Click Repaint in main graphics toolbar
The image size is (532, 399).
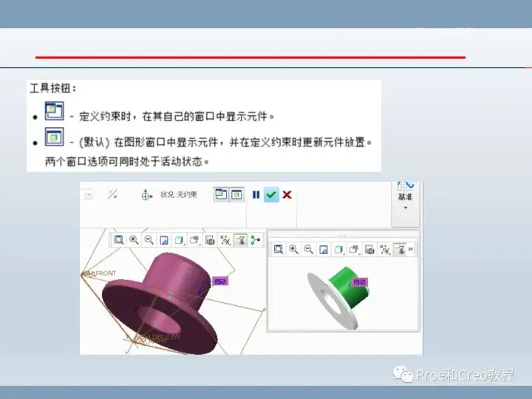click(x=164, y=240)
